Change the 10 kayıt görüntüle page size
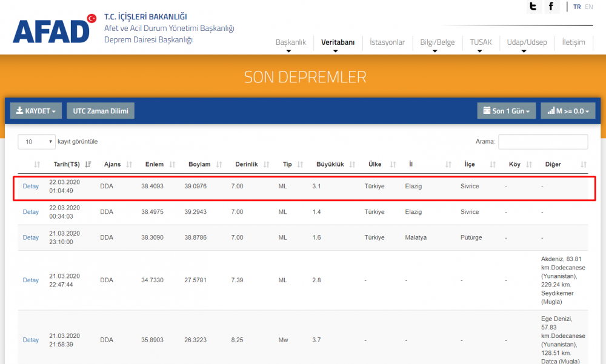The width and height of the screenshot is (606, 364). point(36,142)
